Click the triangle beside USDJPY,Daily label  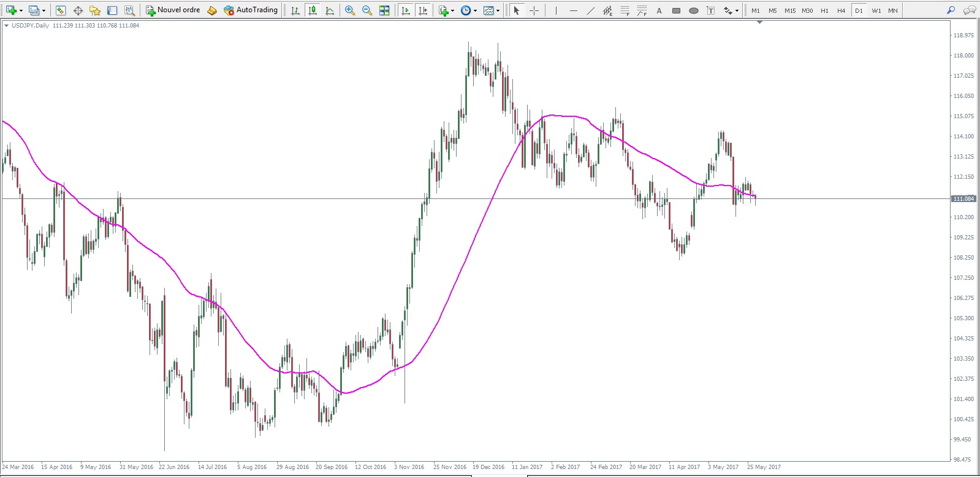[x=6, y=26]
